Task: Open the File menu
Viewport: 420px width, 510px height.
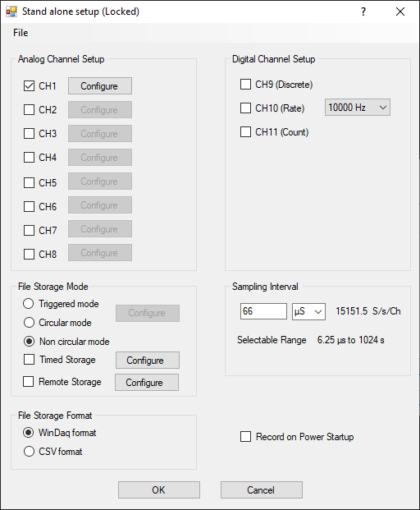Action: (21, 33)
